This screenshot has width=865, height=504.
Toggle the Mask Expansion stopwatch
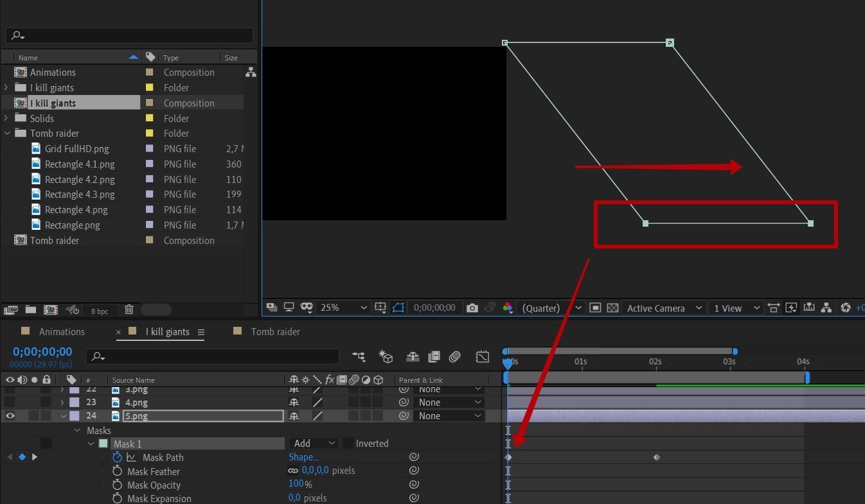[117, 498]
